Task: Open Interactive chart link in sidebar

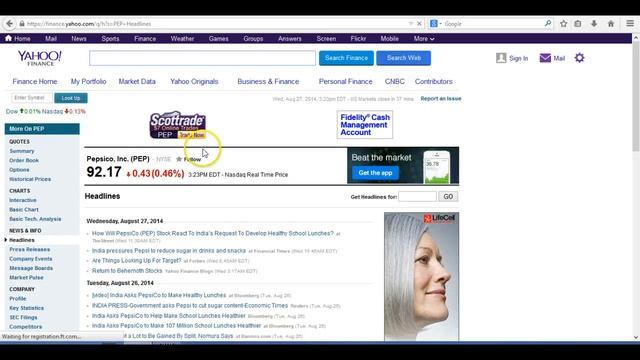Action: (x=22, y=200)
